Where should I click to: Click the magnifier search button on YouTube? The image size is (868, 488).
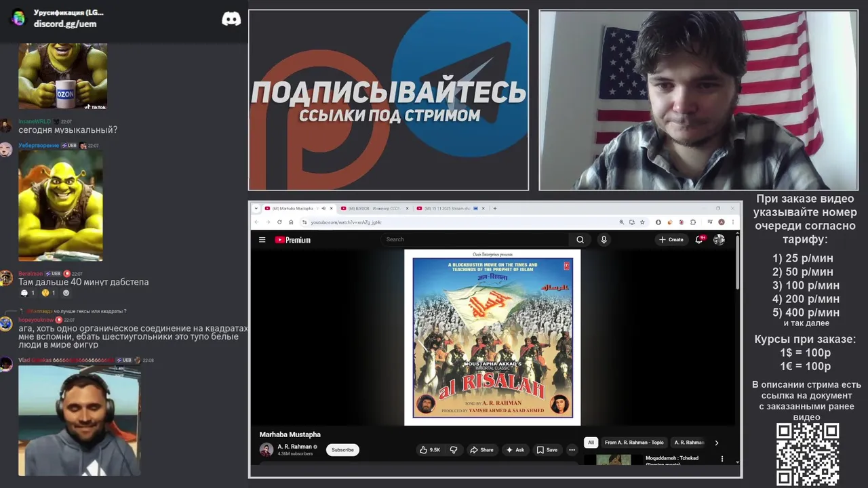(580, 239)
